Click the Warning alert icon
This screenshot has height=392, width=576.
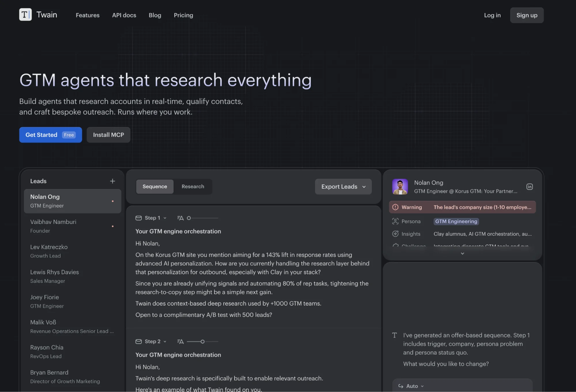point(395,207)
